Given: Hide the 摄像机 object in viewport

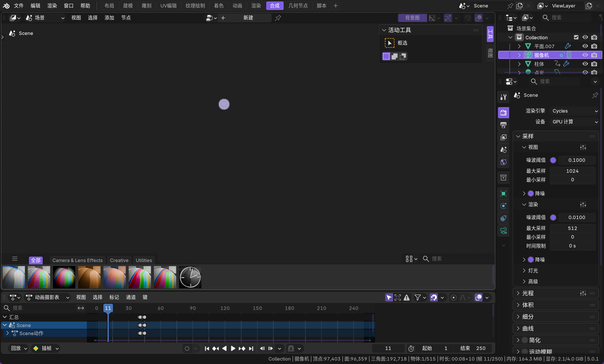Looking at the screenshot, I should (585, 55).
